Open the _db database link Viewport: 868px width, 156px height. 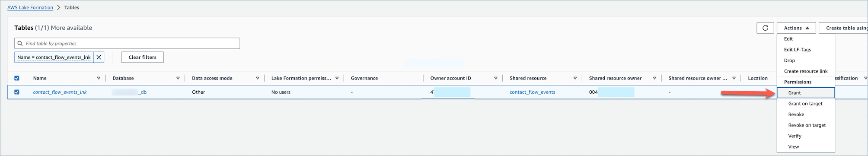129,92
